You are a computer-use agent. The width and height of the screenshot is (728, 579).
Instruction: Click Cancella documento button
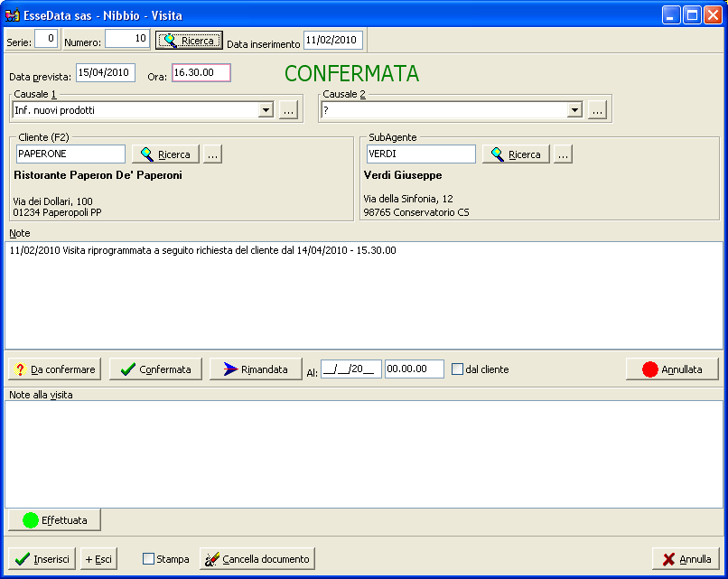tap(257, 559)
